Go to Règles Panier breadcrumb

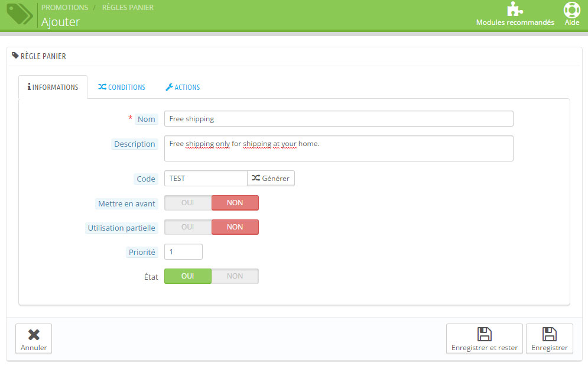pos(128,8)
